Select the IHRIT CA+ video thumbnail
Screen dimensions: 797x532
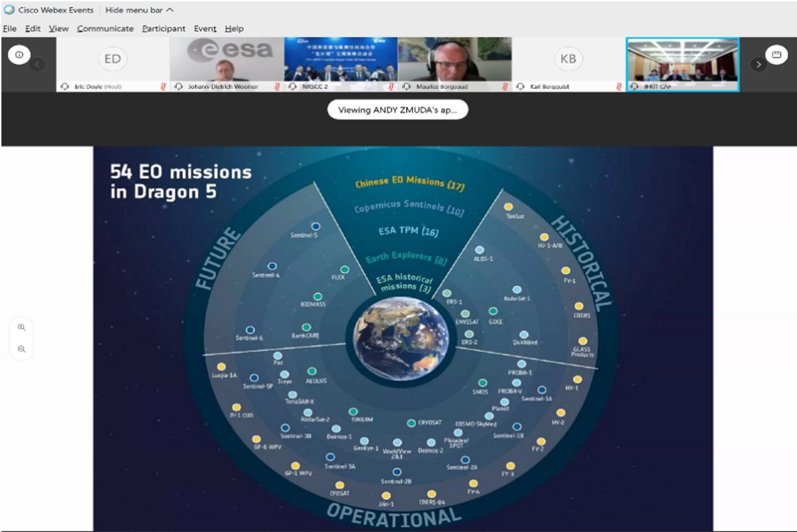tap(682, 61)
